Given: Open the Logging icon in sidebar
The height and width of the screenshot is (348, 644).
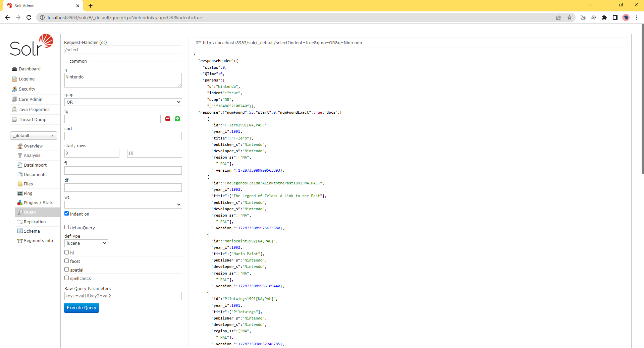Looking at the screenshot, I should pos(14,79).
